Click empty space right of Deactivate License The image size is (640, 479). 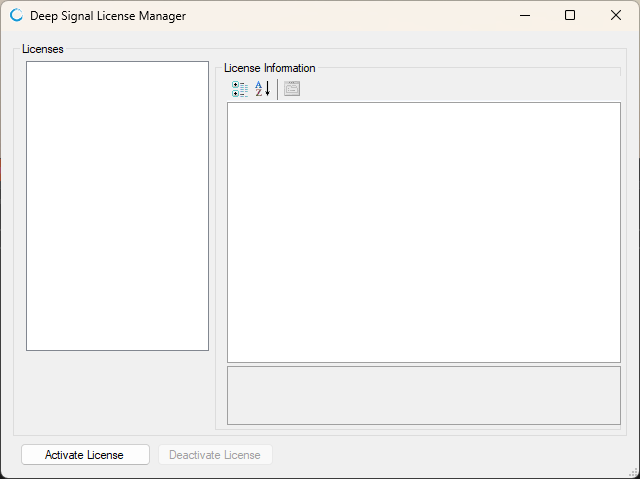pyautogui.click(x=450, y=455)
